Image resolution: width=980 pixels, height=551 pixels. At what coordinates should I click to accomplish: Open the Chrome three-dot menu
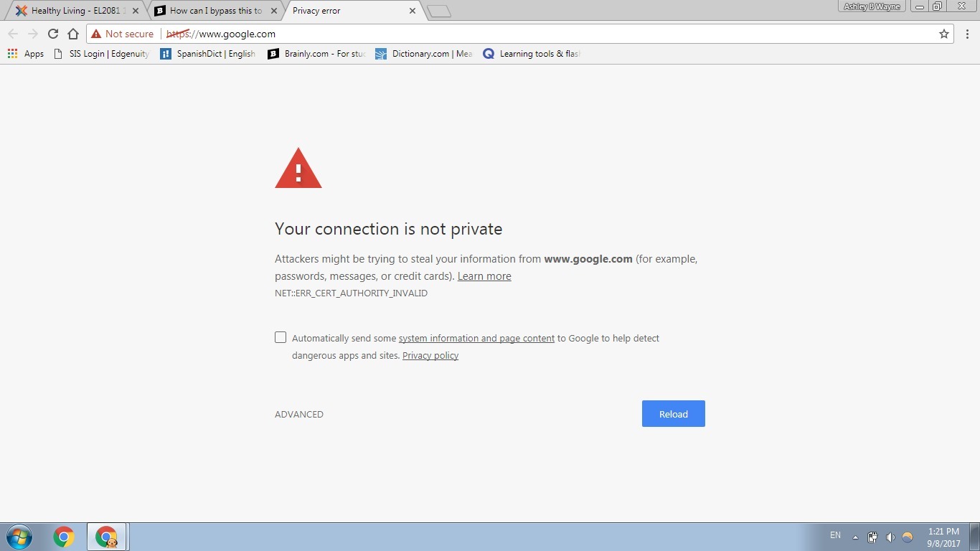[x=967, y=34]
